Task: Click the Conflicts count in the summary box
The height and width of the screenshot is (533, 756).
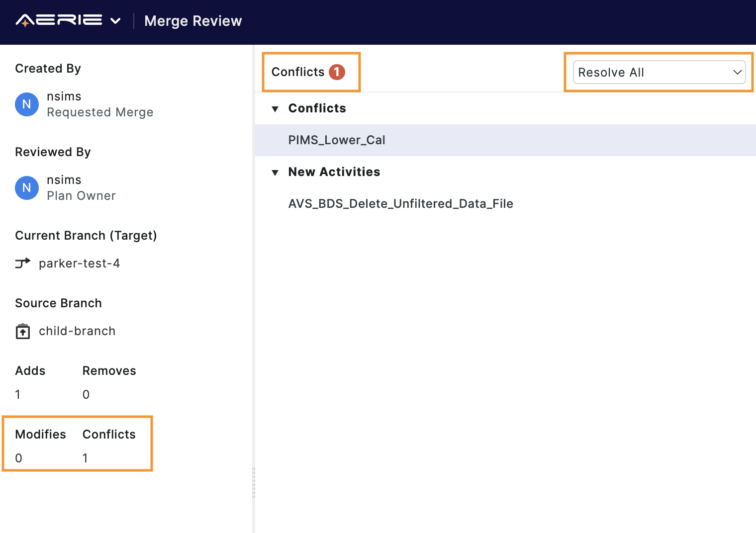Action: tap(86, 458)
